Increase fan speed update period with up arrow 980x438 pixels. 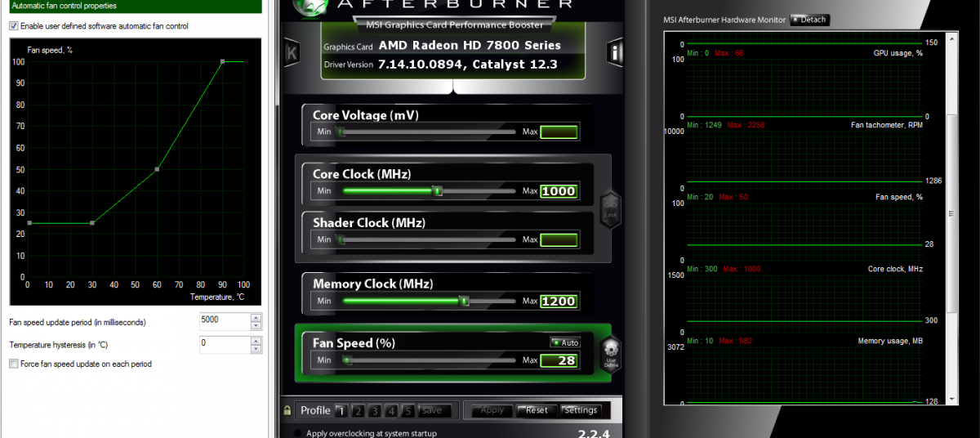click(256, 317)
